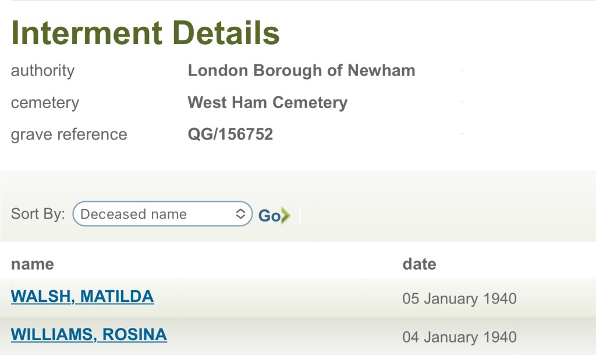Click the 'authority' field label
The width and height of the screenshot is (596, 364).
[42, 71]
